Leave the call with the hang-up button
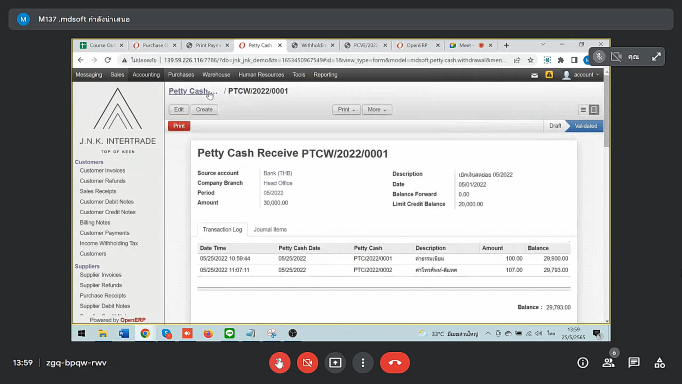The width and height of the screenshot is (682, 384). click(395, 363)
